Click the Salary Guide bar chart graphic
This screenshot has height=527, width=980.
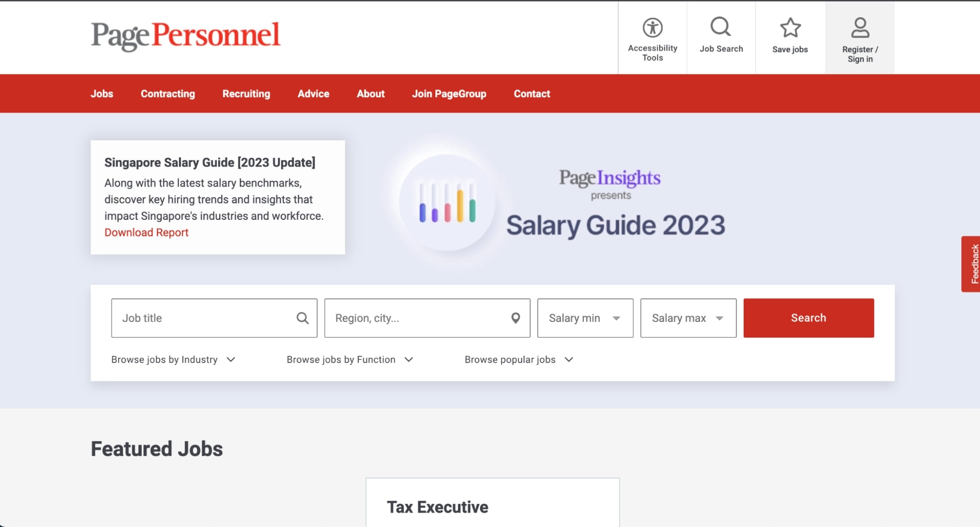(x=447, y=202)
